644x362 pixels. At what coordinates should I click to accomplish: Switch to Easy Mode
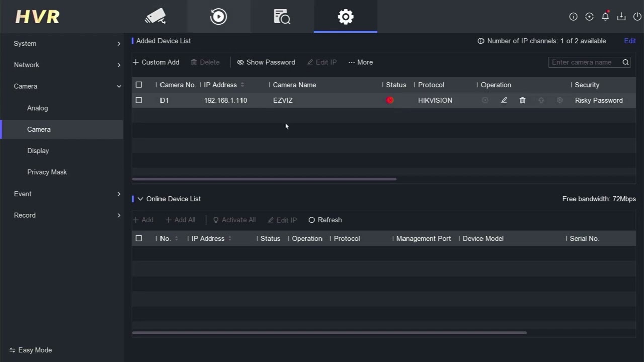31,350
